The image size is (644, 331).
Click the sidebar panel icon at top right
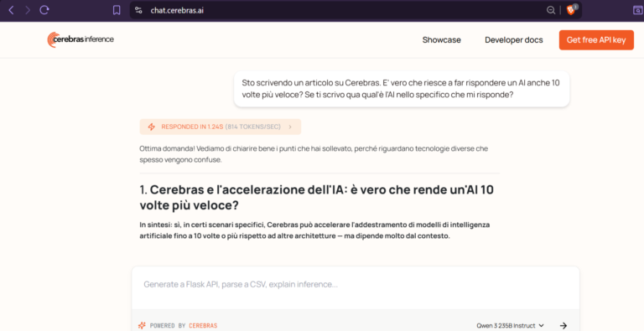(x=637, y=10)
